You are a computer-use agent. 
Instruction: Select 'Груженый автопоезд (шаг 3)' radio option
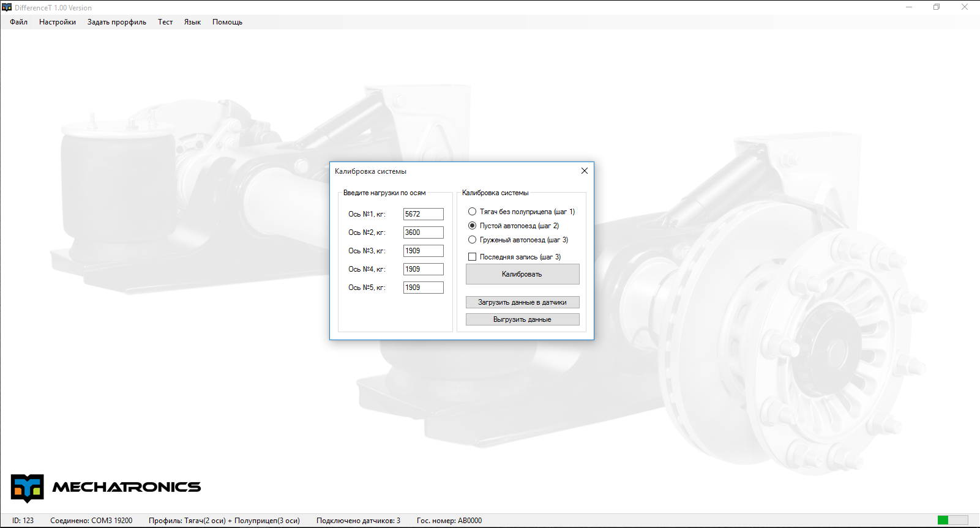click(x=472, y=240)
